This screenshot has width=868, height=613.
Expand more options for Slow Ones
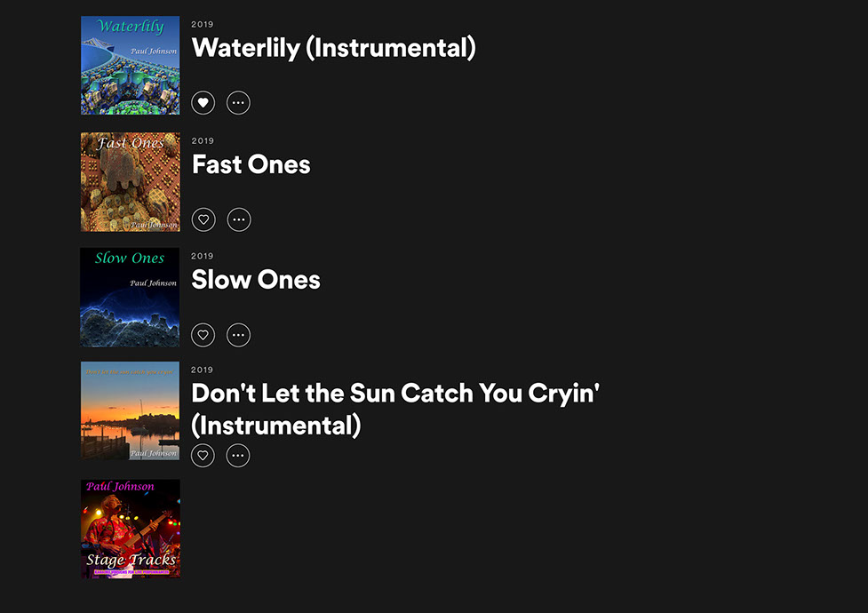click(x=238, y=335)
